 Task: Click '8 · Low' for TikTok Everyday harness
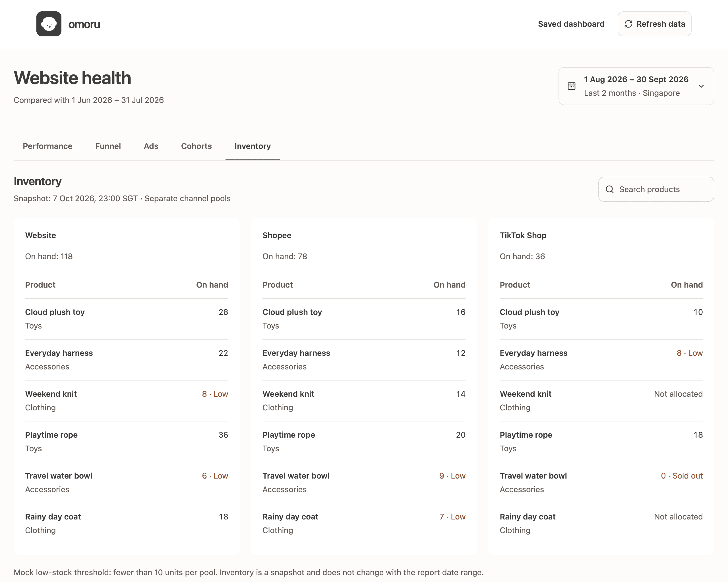pos(690,353)
